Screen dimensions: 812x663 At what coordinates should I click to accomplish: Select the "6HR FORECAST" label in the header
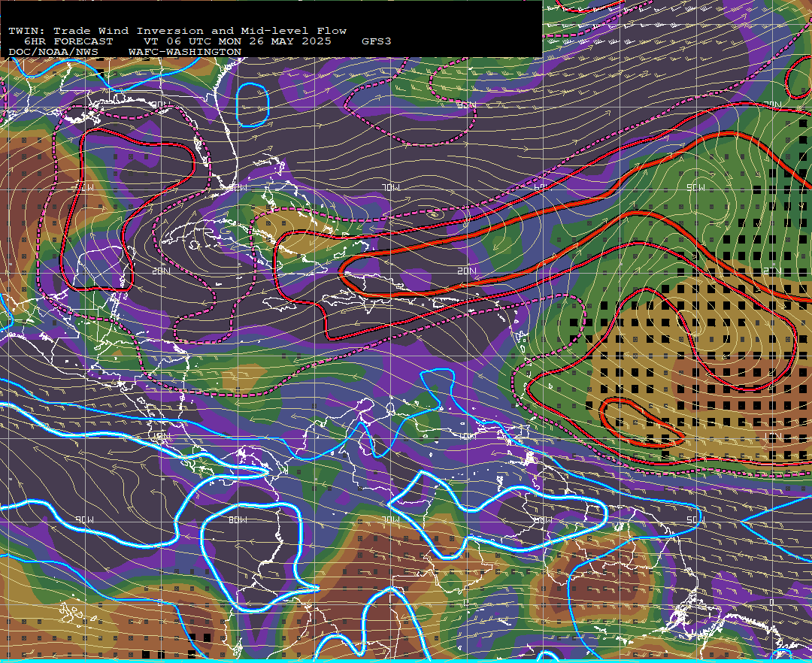(x=68, y=41)
